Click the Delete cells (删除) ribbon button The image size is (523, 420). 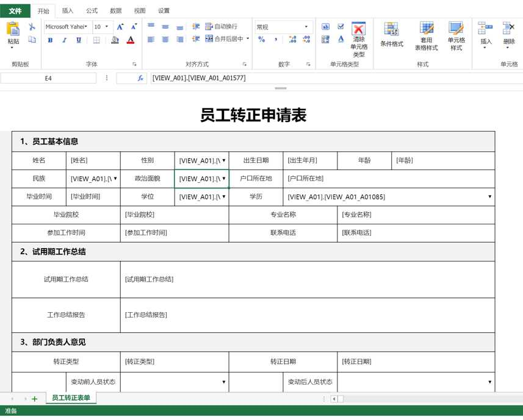[509, 35]
